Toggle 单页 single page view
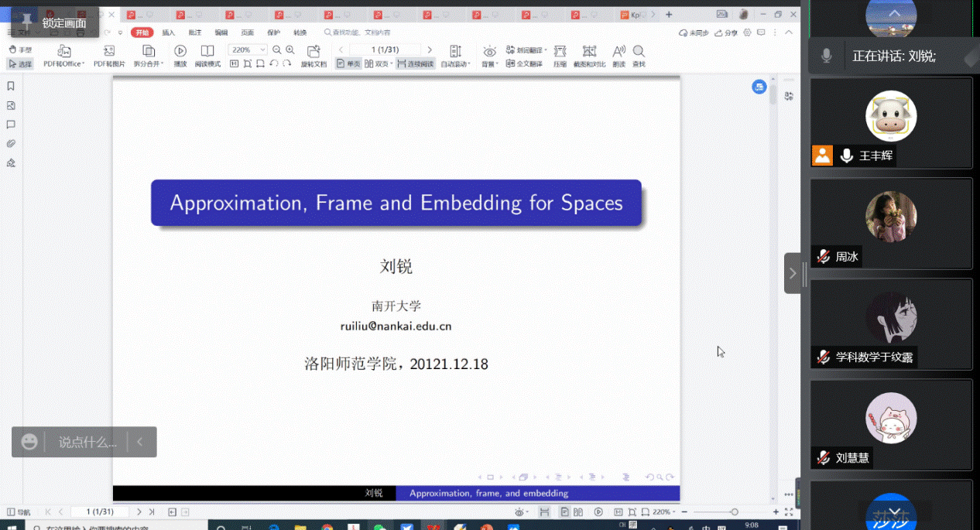980x530 pixels. [348, 63]
